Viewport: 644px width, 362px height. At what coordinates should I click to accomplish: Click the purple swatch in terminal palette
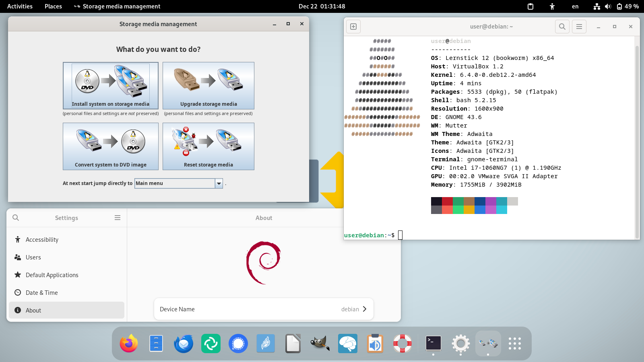491,201
